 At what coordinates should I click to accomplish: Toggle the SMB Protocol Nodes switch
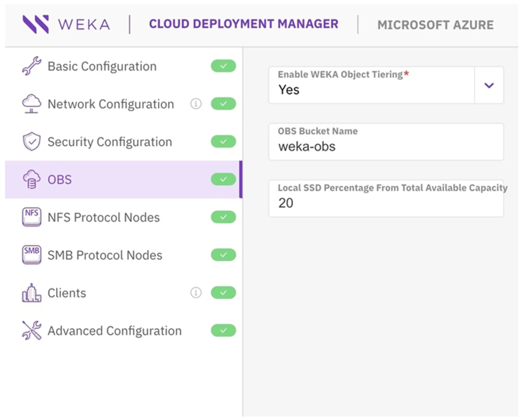click(223, 255)
